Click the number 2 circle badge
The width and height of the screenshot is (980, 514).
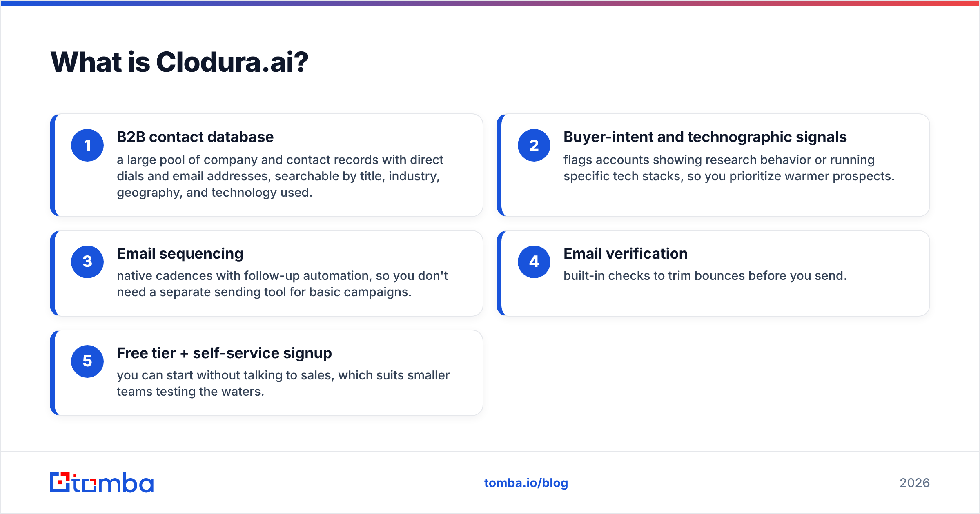click(x=534, y=145)
